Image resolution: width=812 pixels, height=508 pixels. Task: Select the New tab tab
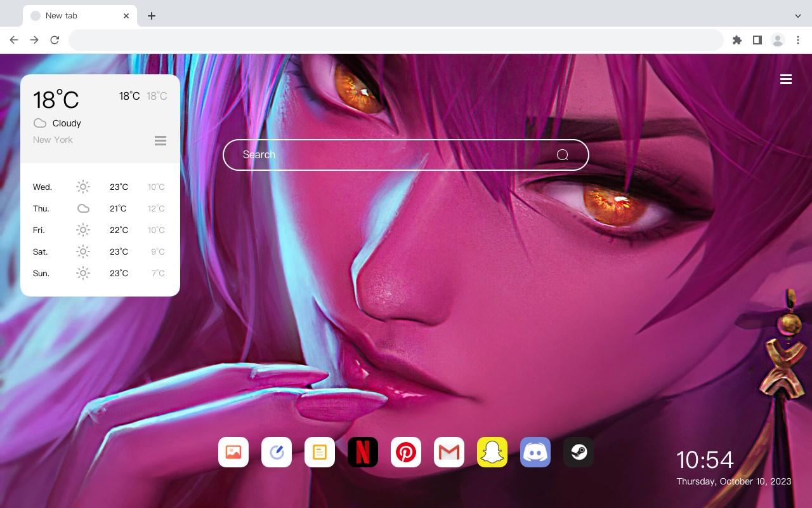coord(80,16)
